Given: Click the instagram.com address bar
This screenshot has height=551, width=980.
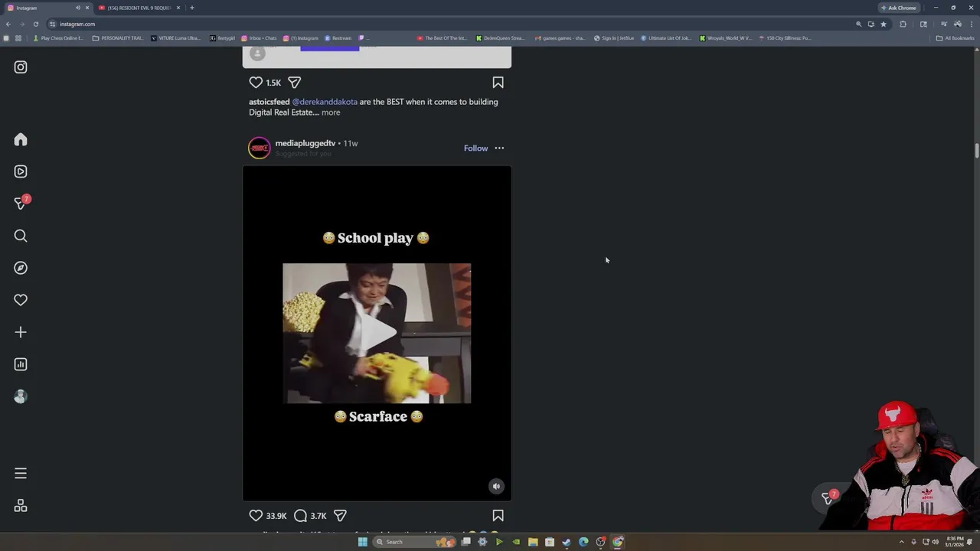Looking at the screenshot, I should [x=452, y=24].
